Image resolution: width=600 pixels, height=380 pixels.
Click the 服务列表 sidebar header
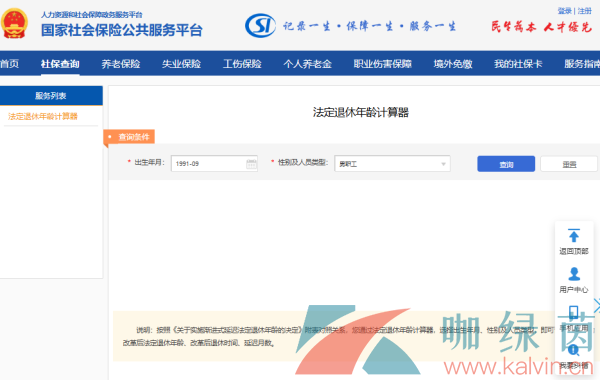pos(51,96)
